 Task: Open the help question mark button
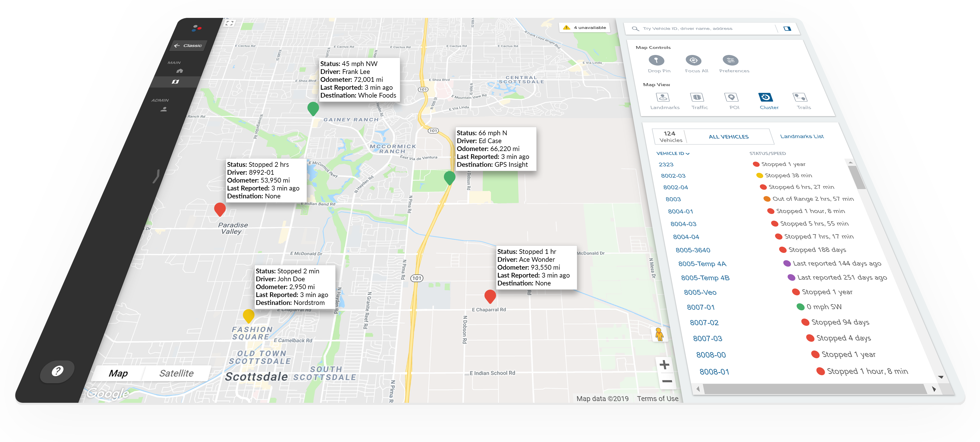[x=57, y=370]
